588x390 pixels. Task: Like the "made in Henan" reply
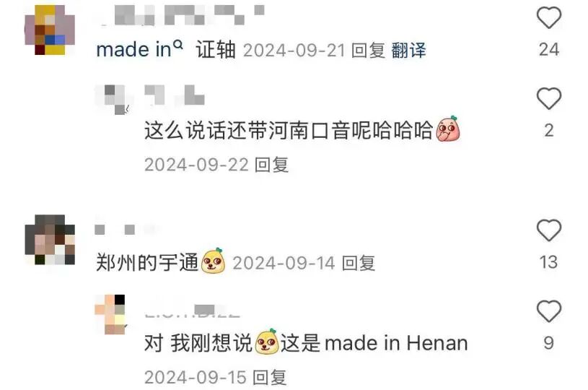[548, 311]
